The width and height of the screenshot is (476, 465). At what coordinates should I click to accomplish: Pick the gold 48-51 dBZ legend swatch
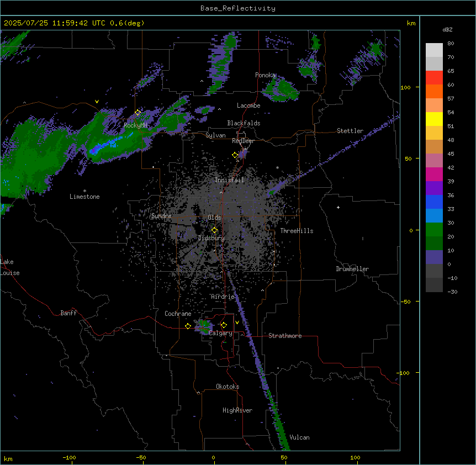pos(434,133)
